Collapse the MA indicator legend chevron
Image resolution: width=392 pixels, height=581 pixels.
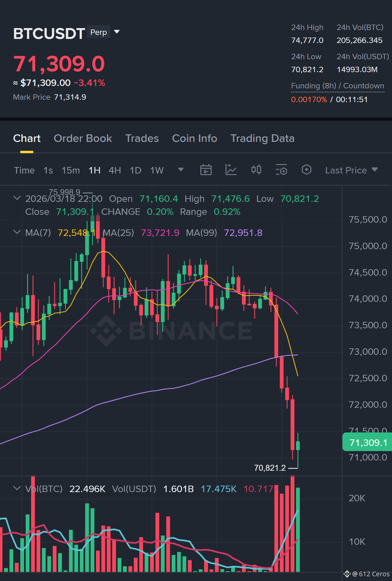click(x=17, y=232)
